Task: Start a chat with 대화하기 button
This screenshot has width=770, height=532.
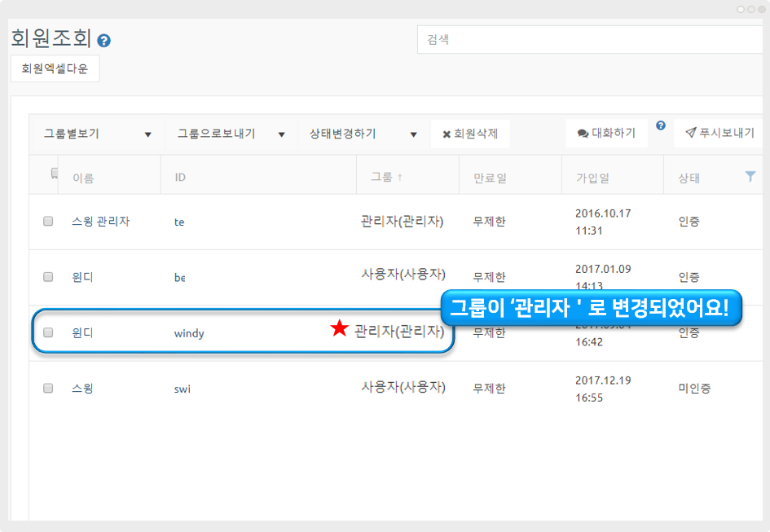Action: [x=606, y=134]
